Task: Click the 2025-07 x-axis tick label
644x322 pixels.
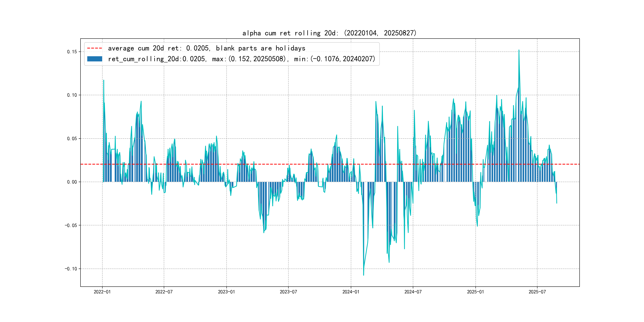Action: pyautogui.click(x=537, y=292)
